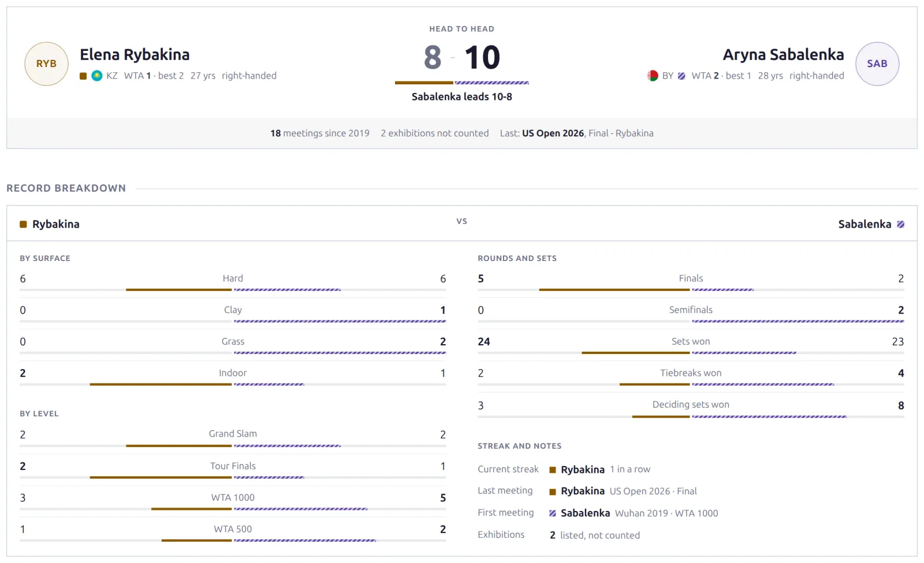Viewport: 924px width, 563px height.
Task: Click the 'Sabalenka leads 10-8' caption
Action: click(x=462, y=97)
